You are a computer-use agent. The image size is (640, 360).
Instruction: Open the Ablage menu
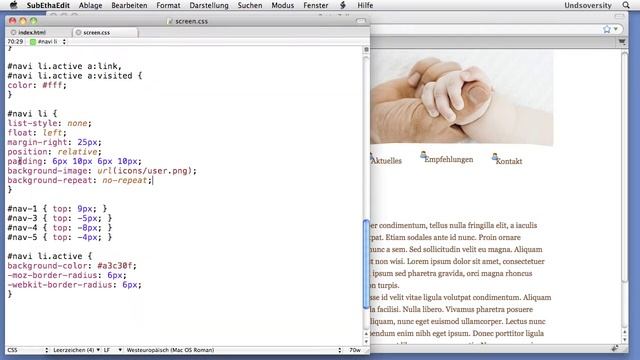point(90,5)
